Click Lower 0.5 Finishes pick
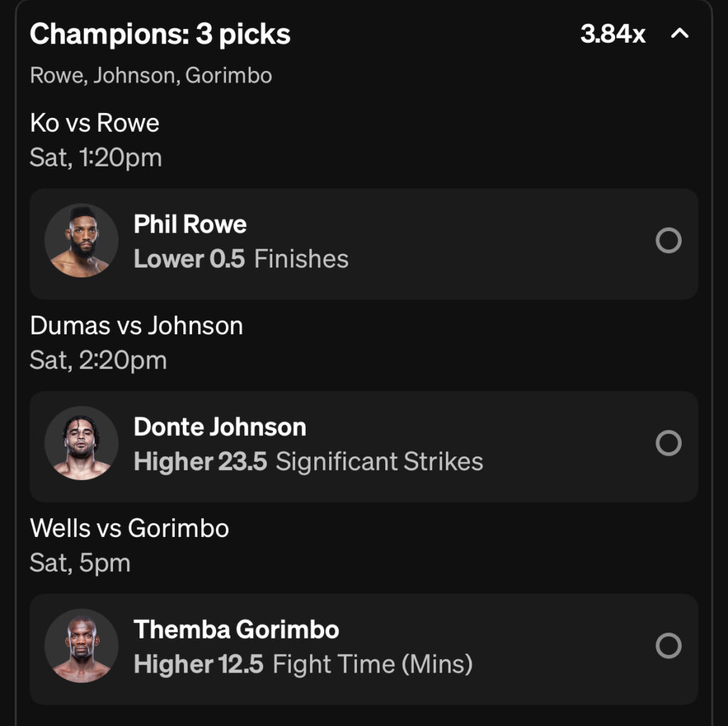This screenshot has width=728, height=726. tap(241, 259)
